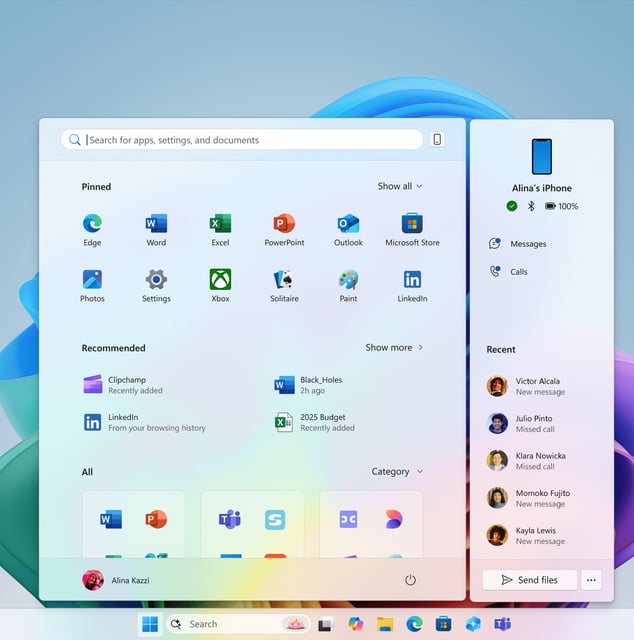634x640 pixels.
Task: Launch the pinned PowerPoint app
Action: click(284, 229)
